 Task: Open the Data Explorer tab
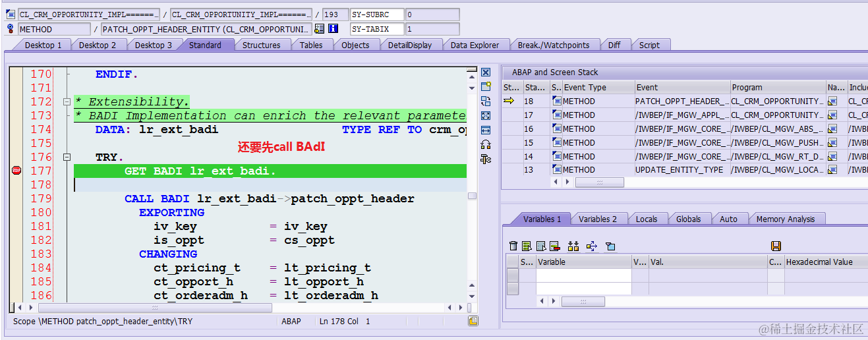pos(475,45)
